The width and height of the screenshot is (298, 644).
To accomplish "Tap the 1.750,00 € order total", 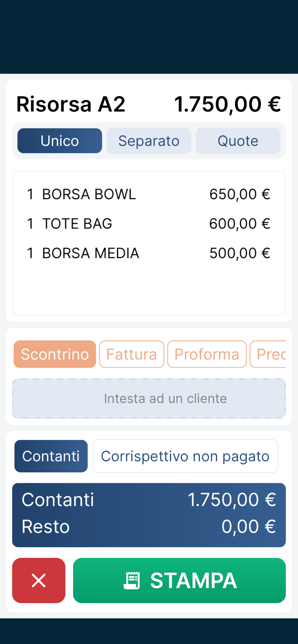I will click(x=227, y=104).
